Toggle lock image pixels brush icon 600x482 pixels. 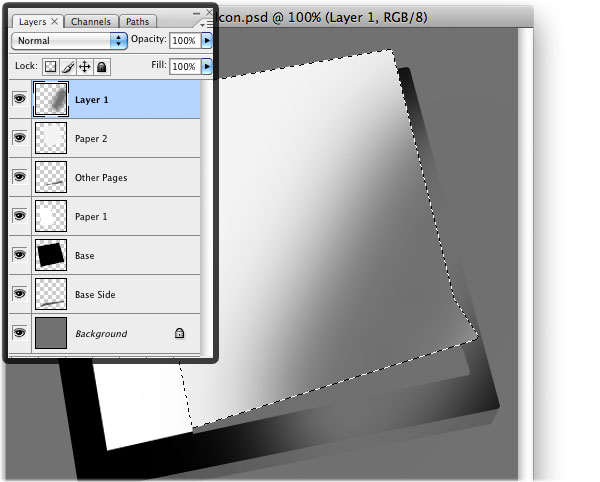(68, 67)
